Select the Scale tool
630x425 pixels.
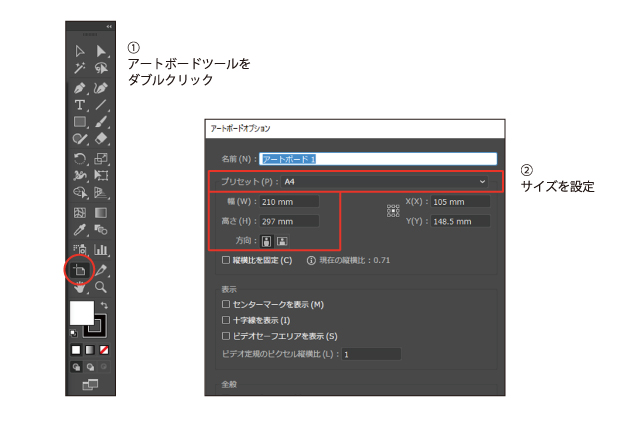(101, 159)
